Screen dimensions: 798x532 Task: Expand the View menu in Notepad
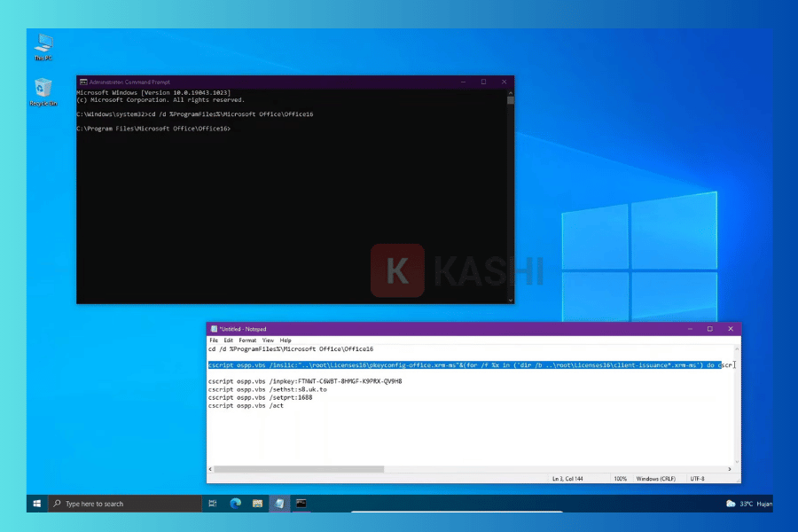[268, 340]
